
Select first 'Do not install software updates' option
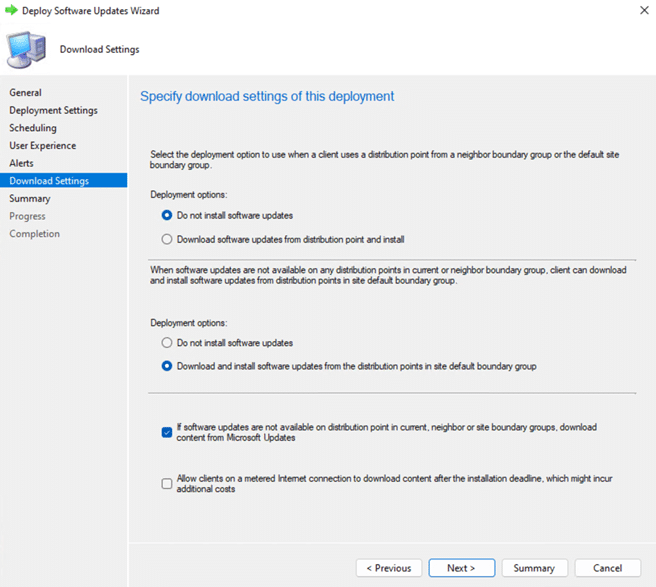pos(167,215)
